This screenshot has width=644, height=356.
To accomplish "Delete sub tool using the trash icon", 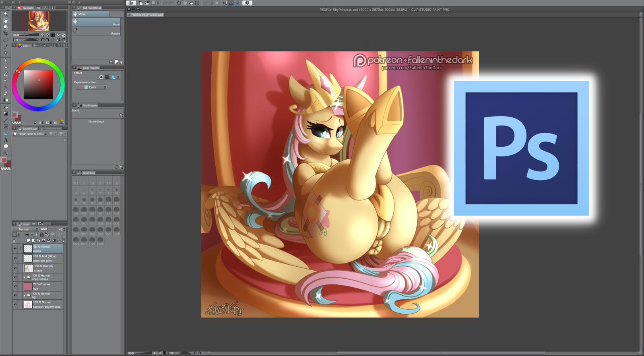I will pyautogui.click(x=121, y=62).
